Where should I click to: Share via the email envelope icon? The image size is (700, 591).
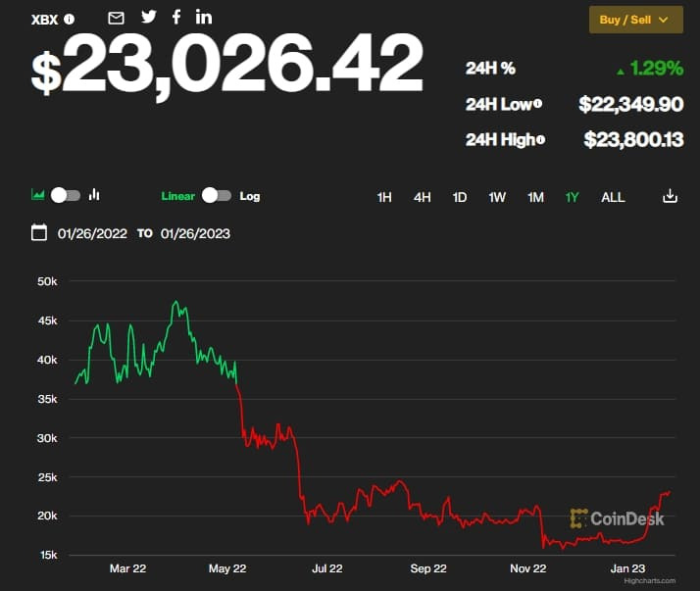pyautogui.click(x=116, y=19)
